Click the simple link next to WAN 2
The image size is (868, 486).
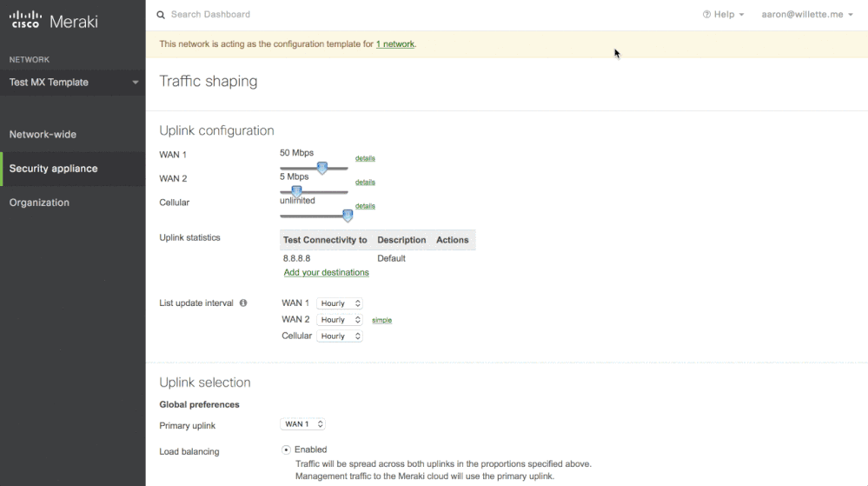[x=381, y=321]
